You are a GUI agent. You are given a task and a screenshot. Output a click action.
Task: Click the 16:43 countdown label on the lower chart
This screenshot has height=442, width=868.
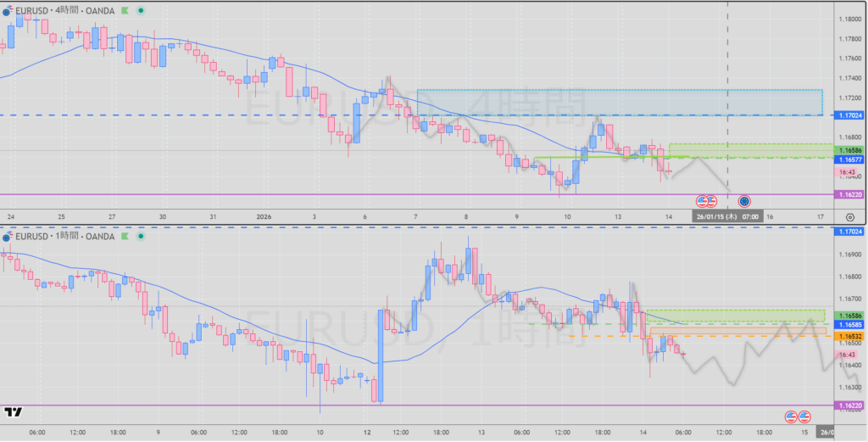848,355
